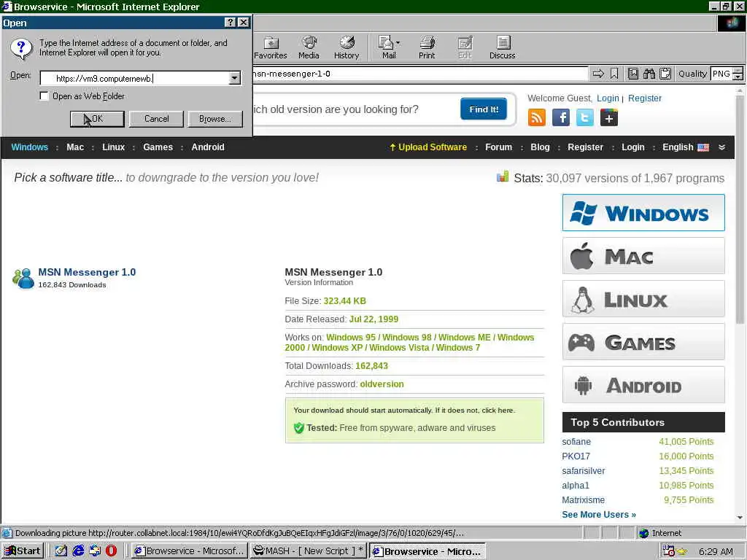Click Browse... in the Open dialog
The width and height of the screenshot is (747, 560).
[215, 119]
